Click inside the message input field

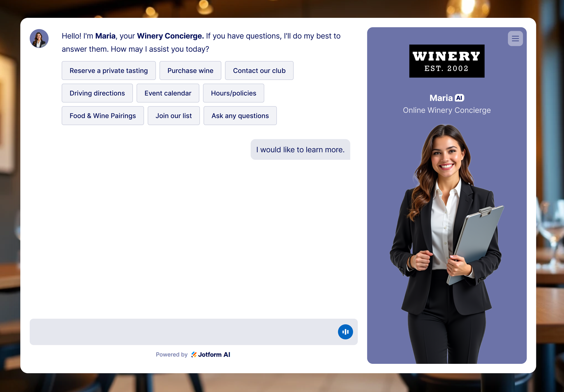coord(182,332)
